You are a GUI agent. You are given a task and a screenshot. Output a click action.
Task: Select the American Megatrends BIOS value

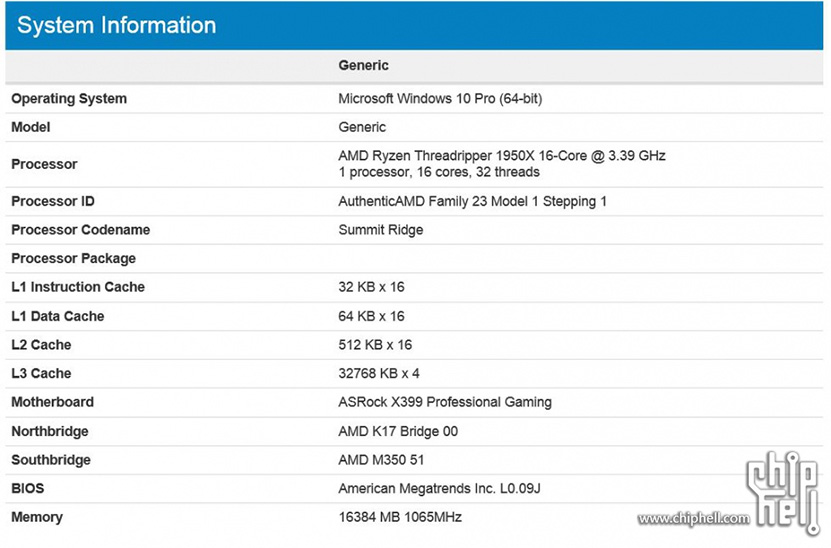point(439,489)
